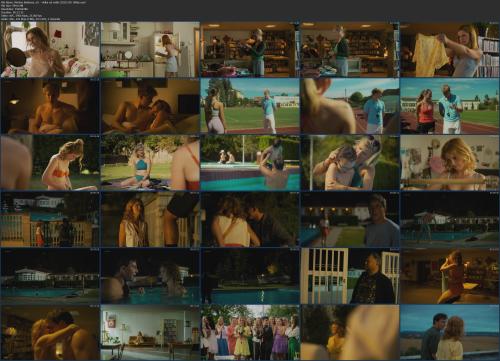Click night frame showing wooden fence and houses
The image size is (500, 361).
click(50, 219)
